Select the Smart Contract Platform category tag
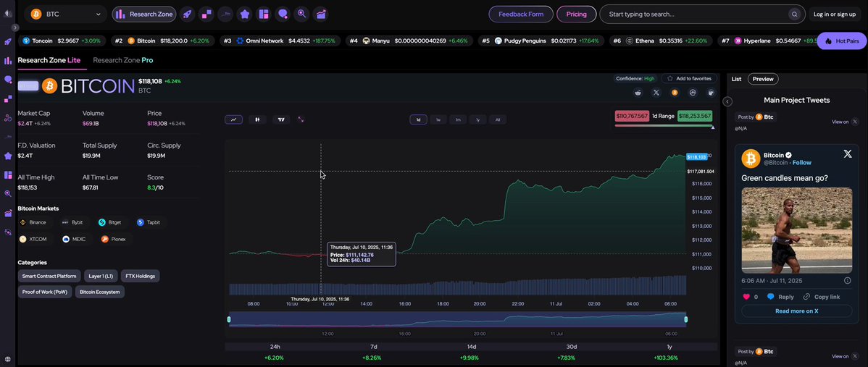The width and height of the screenshot is (868, 367). point(50,275)
